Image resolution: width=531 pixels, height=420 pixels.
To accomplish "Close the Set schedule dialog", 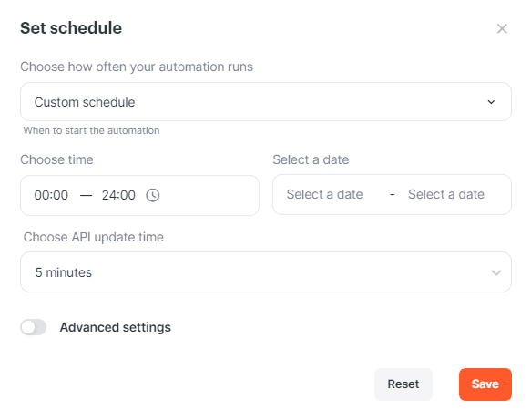I will coord(502,28).
